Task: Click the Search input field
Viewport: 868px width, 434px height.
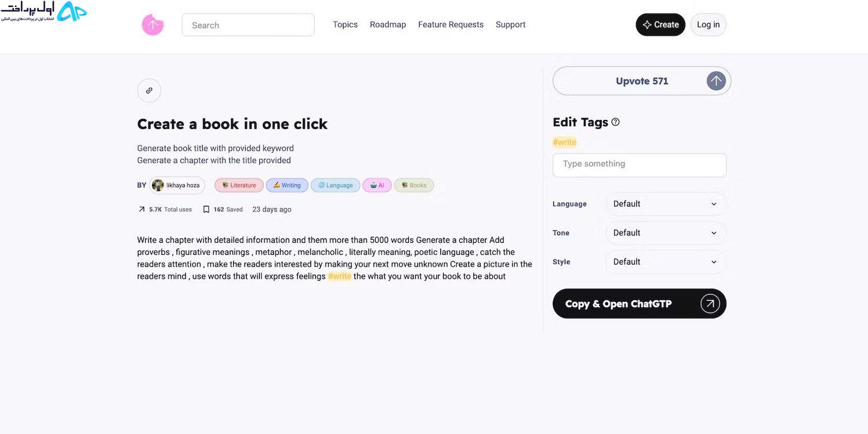Action: click(x=248, y=25)
